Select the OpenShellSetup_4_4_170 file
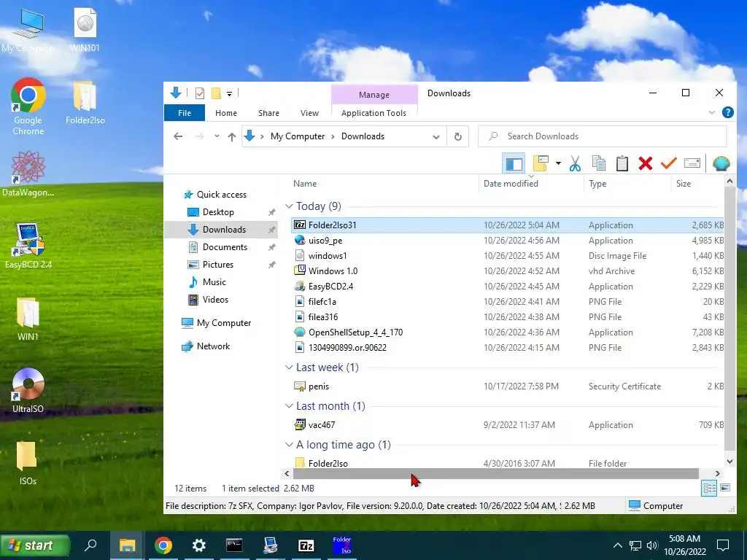Screen dimensions: 747x560 point(355,332)
